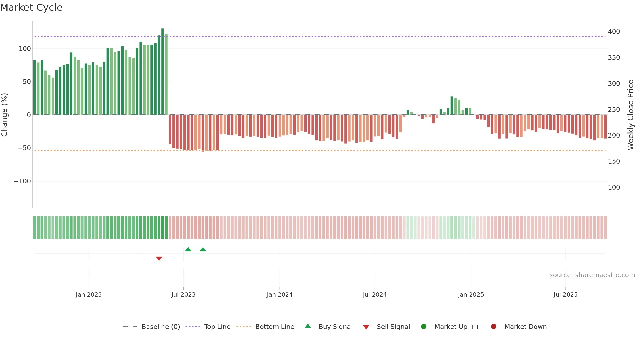The height and width of the screenshot is (362, 644).
Task: Toggle the Buy Signal legend entry
Action: tap(328, 327)
